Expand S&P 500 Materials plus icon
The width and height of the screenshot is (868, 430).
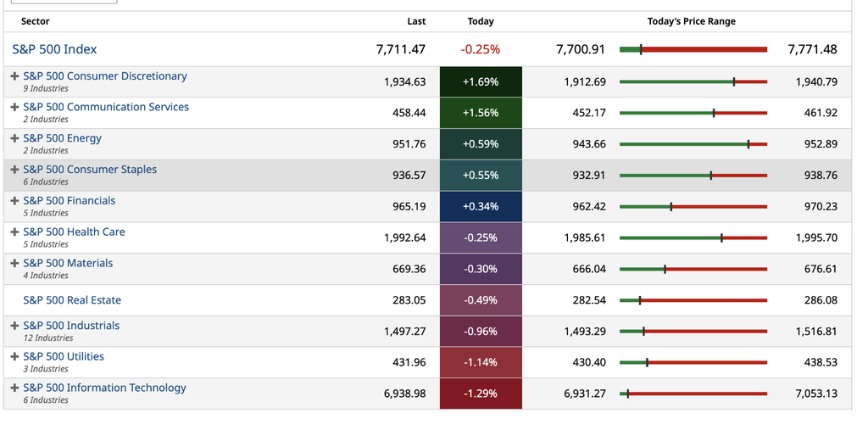[x=15, y=263]
